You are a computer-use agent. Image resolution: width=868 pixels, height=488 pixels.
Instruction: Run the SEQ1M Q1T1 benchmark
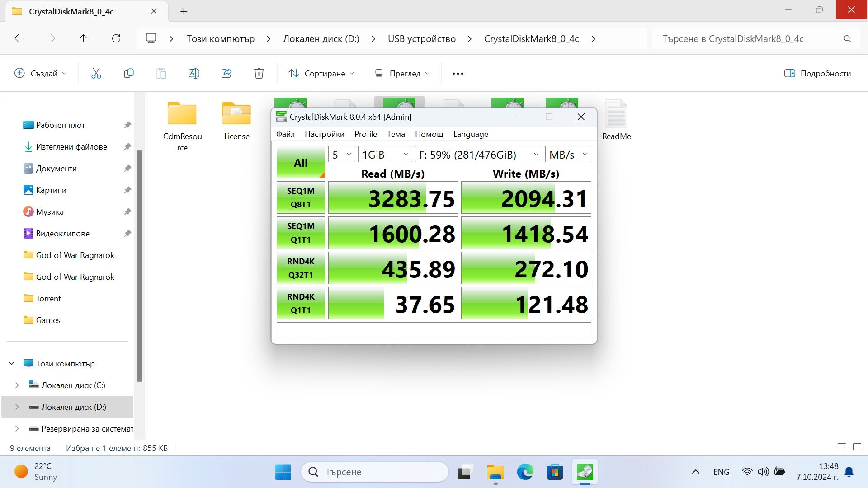click(x=301, y=233)
